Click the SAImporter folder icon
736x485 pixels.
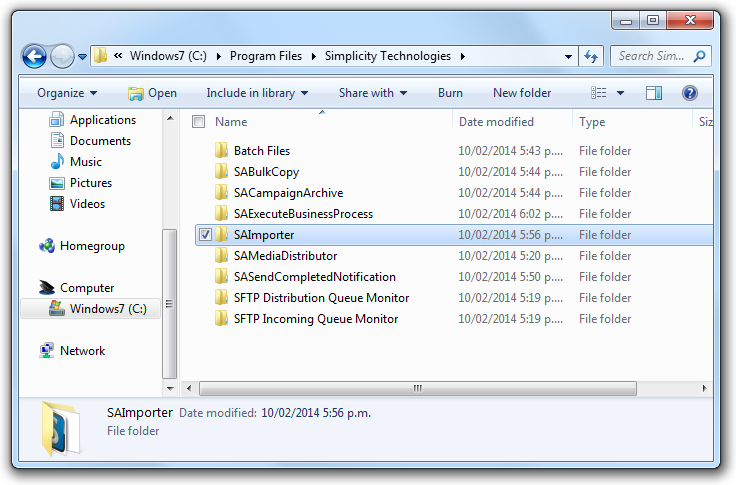[221, 234]
